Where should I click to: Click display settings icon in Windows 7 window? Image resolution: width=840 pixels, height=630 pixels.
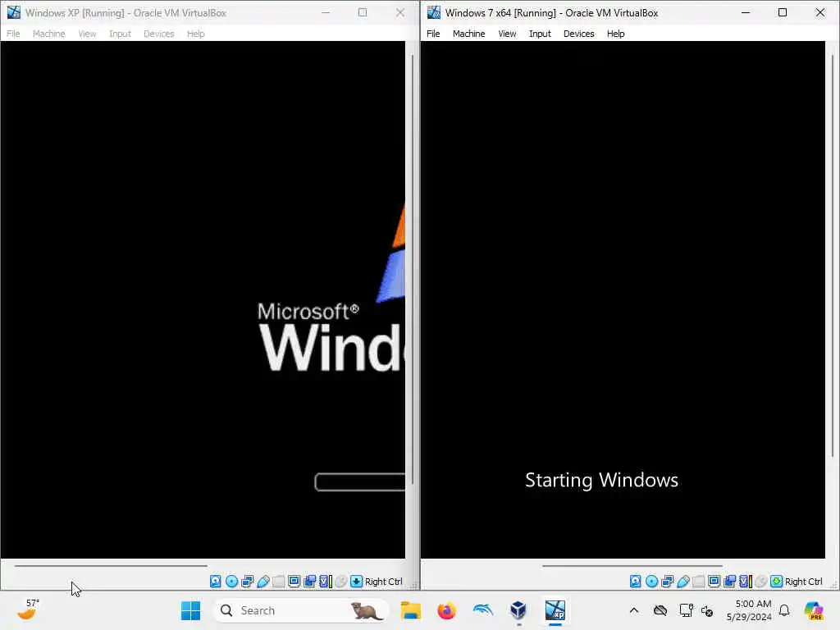pyautogui.click(x=714, y=582)
